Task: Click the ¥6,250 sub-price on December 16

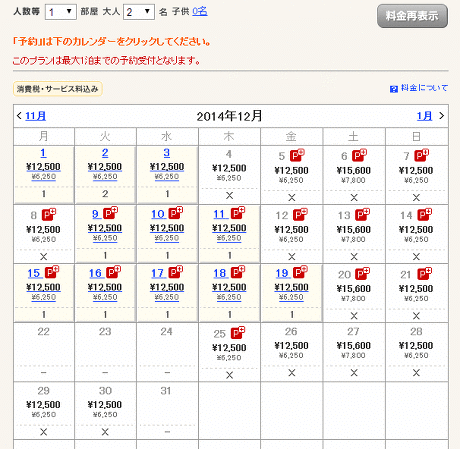Action: 105,297
